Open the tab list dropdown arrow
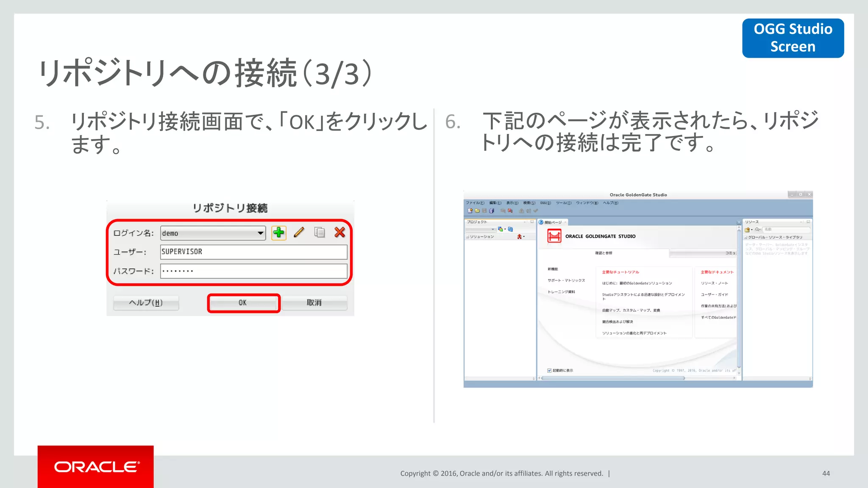This screenshot has width=868, height=488. point(739,222)
